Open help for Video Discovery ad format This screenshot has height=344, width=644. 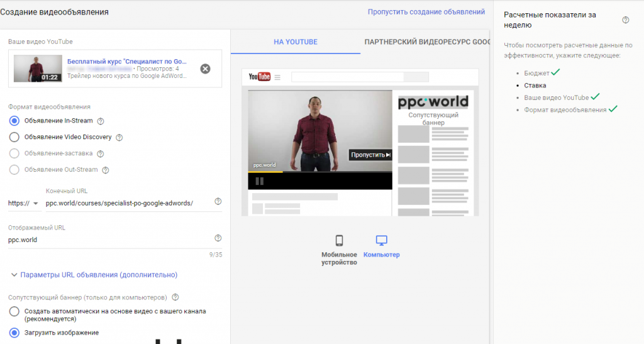(119, 138)
